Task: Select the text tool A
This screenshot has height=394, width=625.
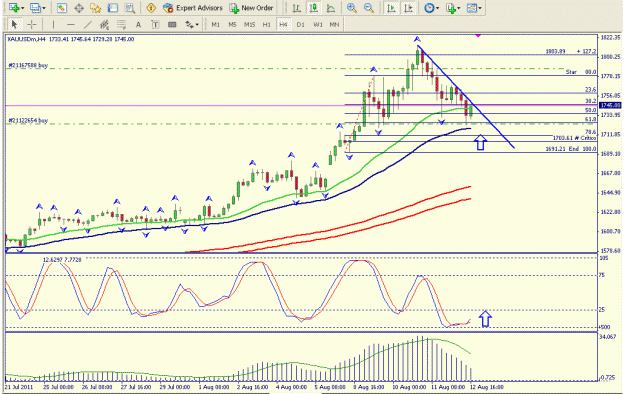Action: [138, 25]
